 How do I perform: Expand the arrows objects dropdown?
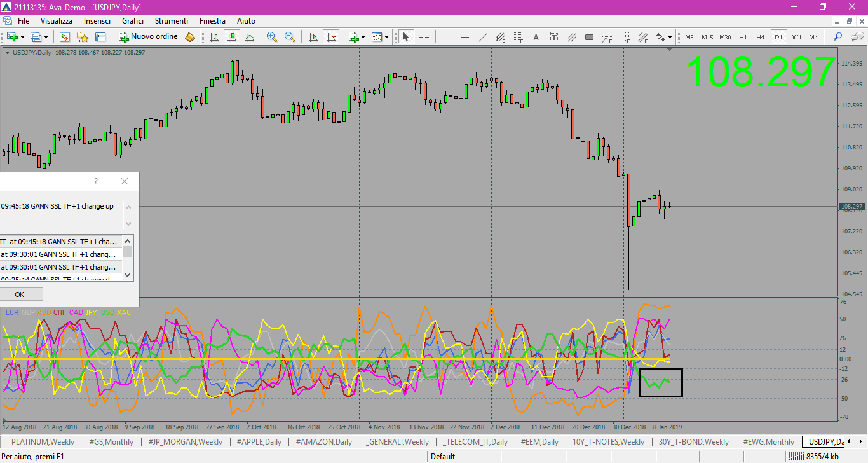click(669, 37)
